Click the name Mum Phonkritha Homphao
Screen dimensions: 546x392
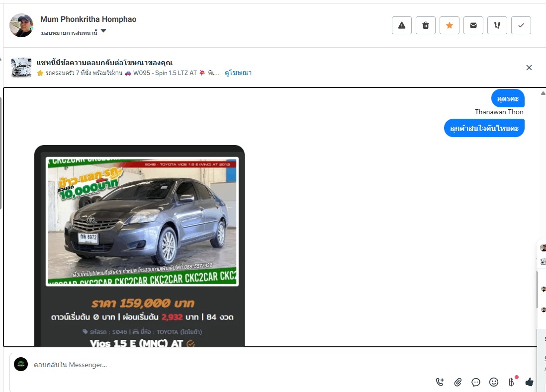click(x=89, y=19)
